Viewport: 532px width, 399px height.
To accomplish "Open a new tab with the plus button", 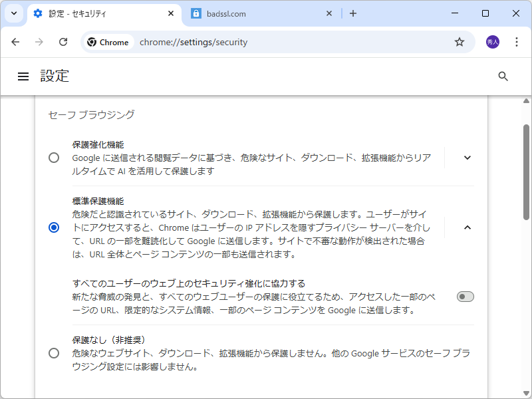I will 353,13.
